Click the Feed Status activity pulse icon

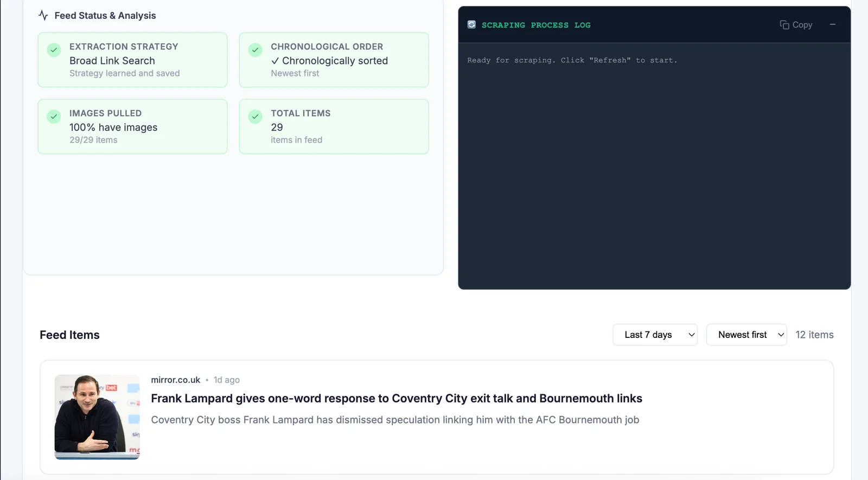click(43, 16)
